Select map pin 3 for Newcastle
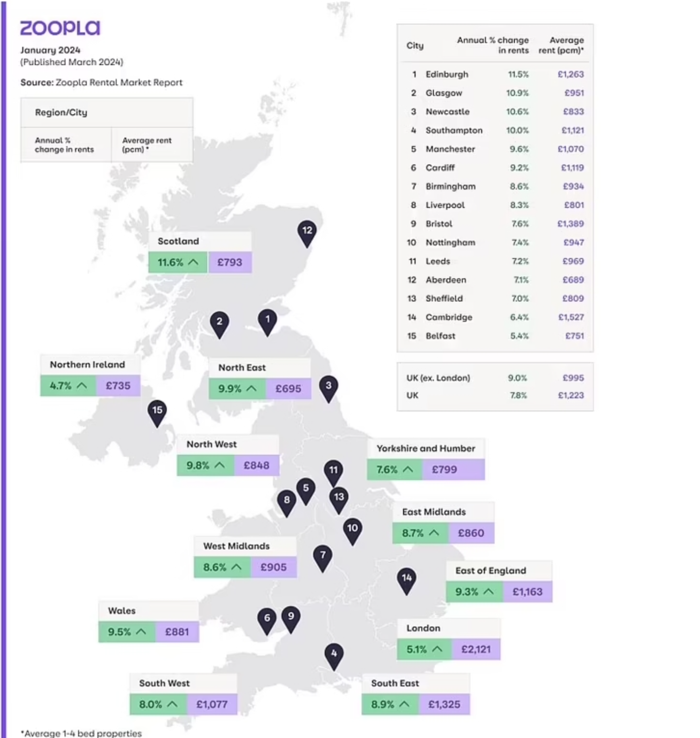Viewport: 700px width, 738px height. click(x=328, y=388)
